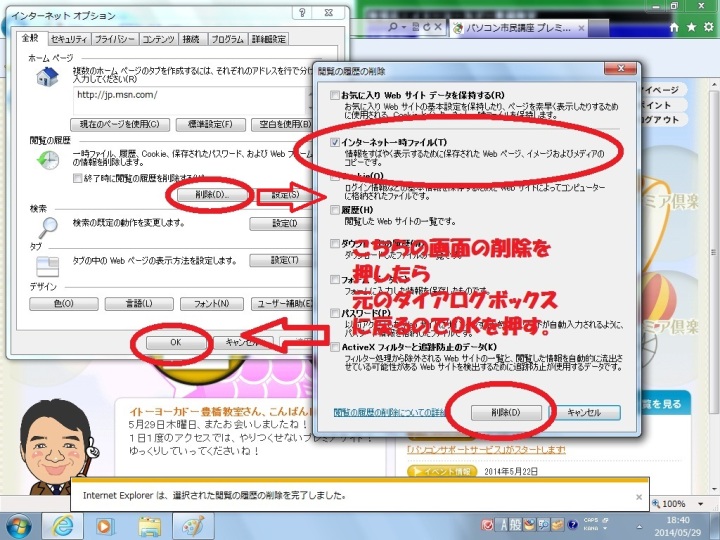
Task: Switch to the 詳細設定 tab
Action: pyautogui.click(x=268, y=39)
